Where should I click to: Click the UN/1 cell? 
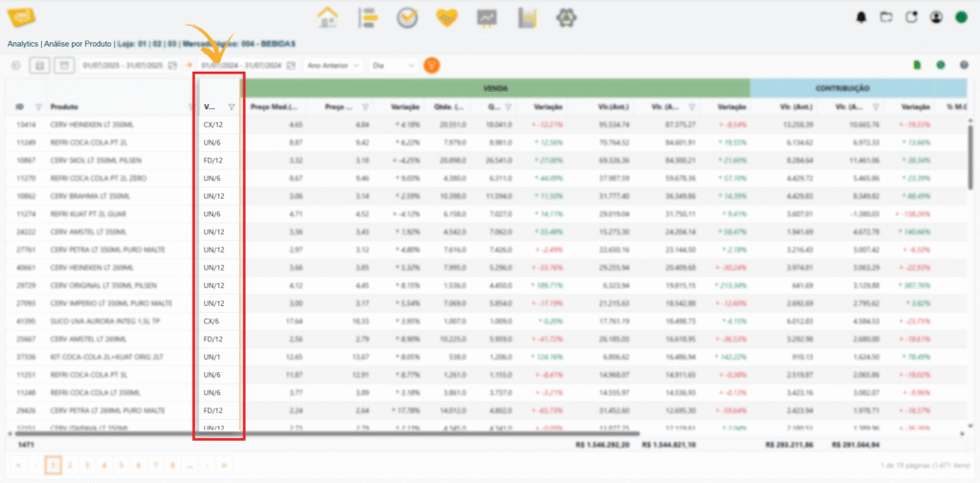click(219, 357)
